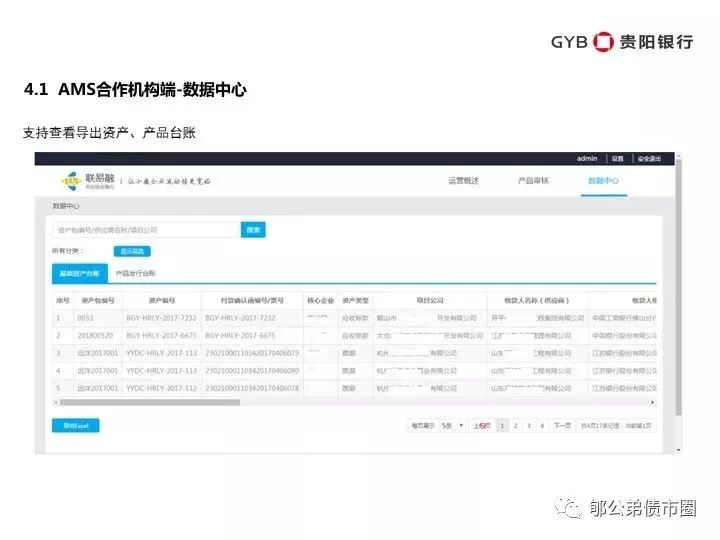Click the GYB 贵阳银行 logo
720x540 pixels.
pyautogui.click(x=622, y=41)
